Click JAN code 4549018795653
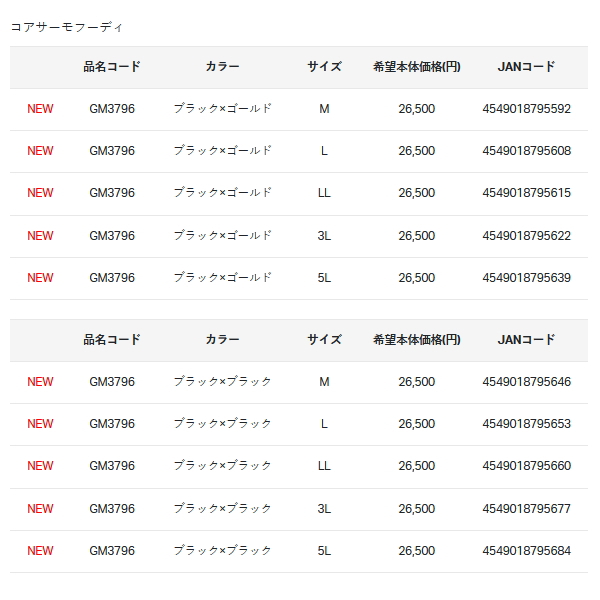 point(526,424)
